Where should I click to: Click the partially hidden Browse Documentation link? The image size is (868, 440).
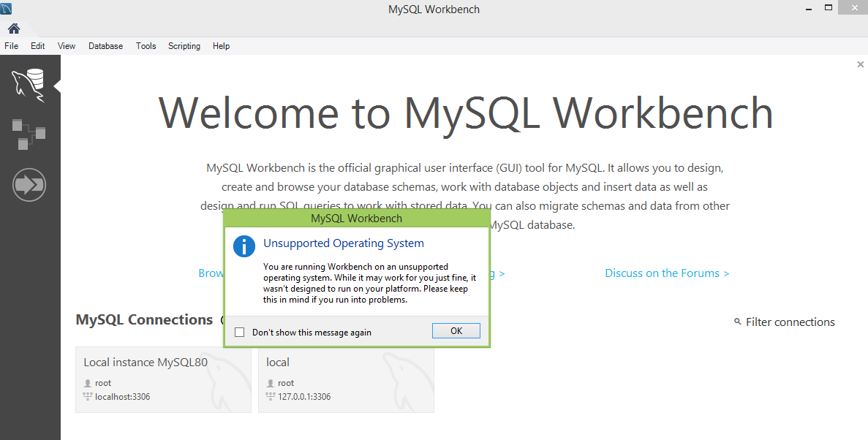pos(211,273)
